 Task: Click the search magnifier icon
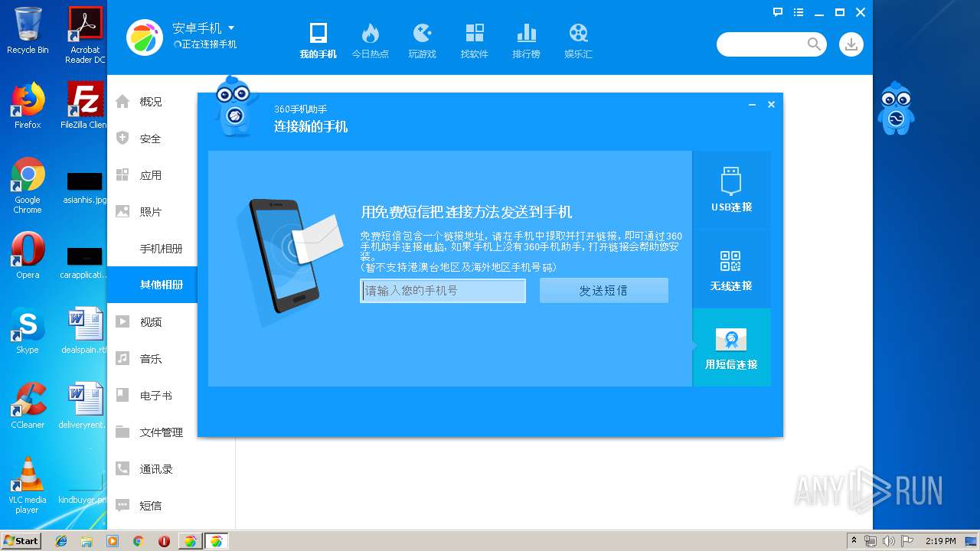pyautogui.click(x=814, y=44)
